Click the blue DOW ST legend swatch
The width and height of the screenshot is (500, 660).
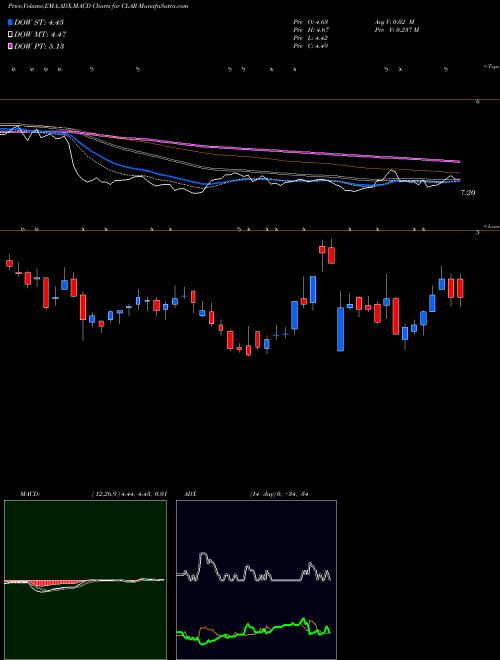coord(10,22)
